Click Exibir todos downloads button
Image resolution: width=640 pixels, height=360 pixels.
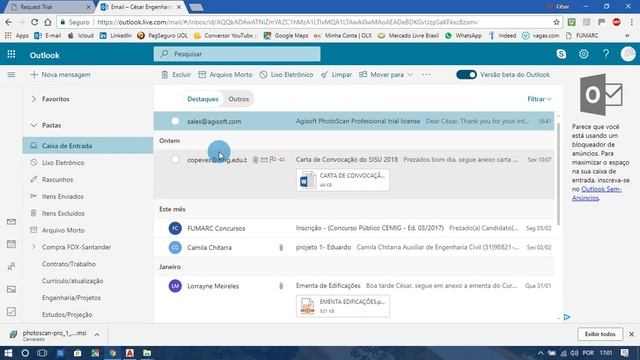coord(600,334)
